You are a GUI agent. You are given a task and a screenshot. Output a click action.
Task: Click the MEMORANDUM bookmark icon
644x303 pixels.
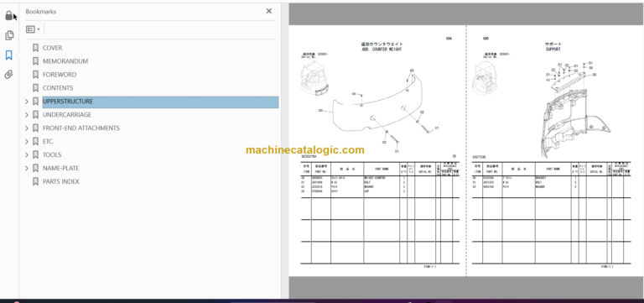pyautogui.click(x=36, y=61)
